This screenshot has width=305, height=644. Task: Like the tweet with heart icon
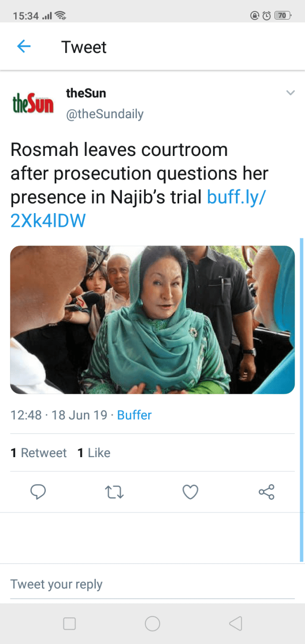click(x=190, y=491)
